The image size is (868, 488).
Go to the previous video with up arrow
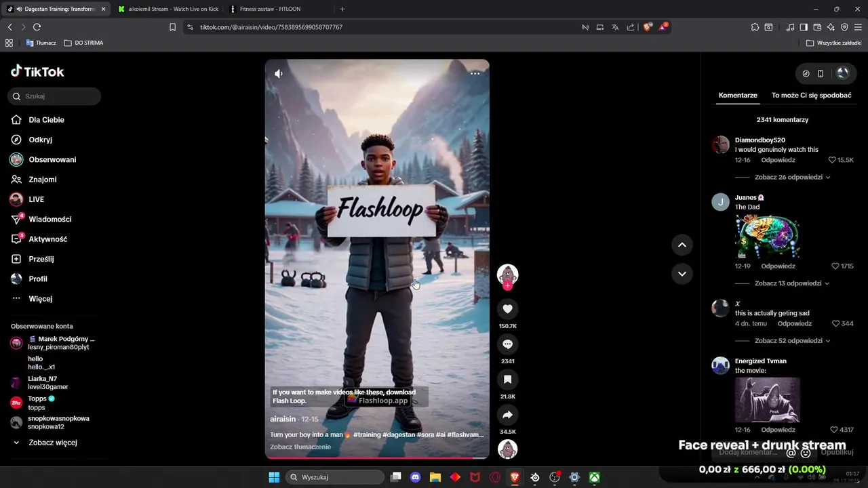(x=682, y=245)
